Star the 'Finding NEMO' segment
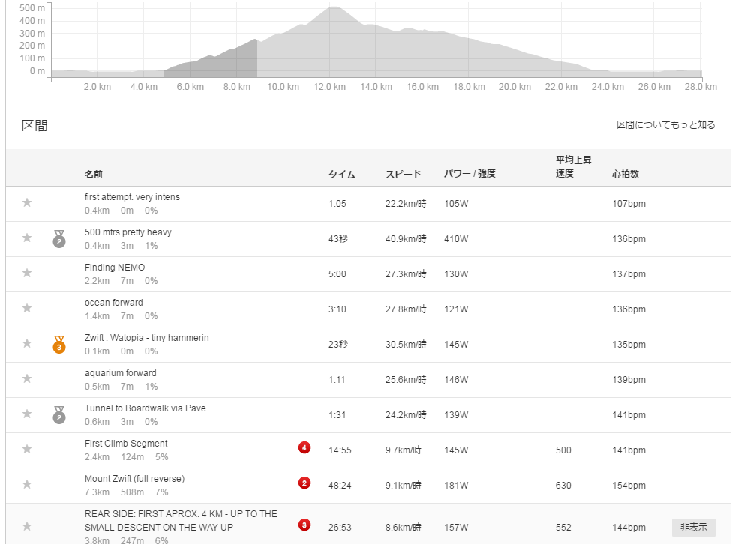Viewport: 756px width, 544px height. (x=27, y=273)
